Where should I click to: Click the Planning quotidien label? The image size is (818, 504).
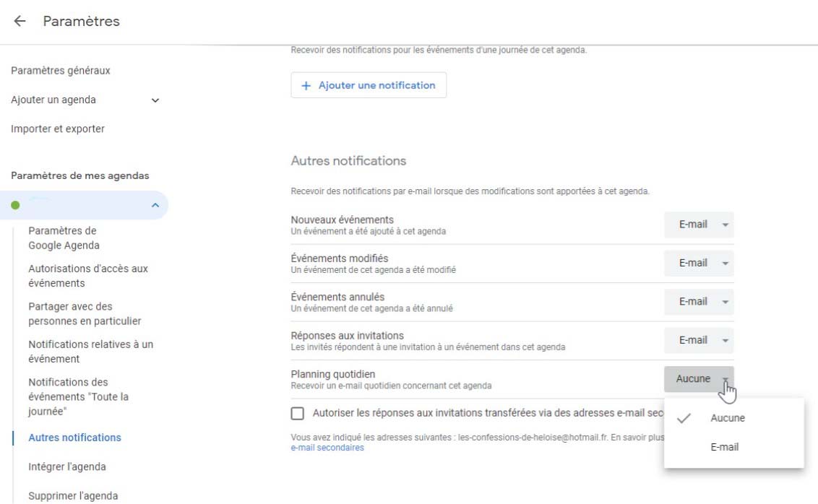[x=333, y=374]
